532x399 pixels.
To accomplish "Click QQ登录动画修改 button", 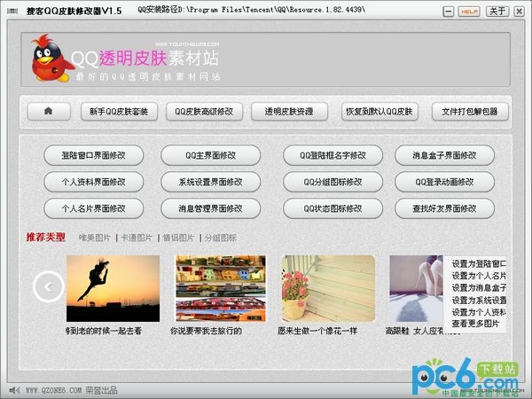I will [444, 182].
